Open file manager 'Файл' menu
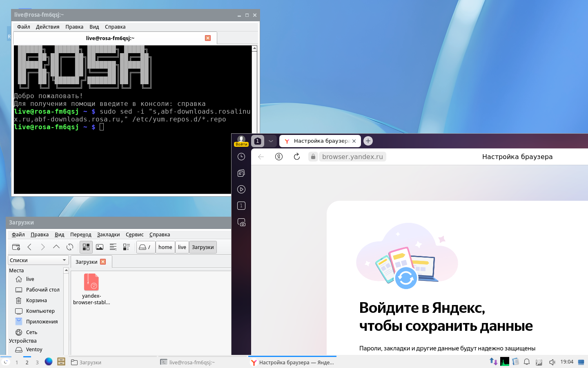Viewport: 588px width, 368px height. pos(18,235)
